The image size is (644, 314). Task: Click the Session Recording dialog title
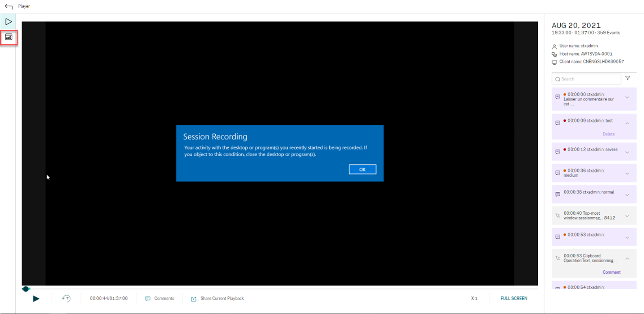click(215, 137)
